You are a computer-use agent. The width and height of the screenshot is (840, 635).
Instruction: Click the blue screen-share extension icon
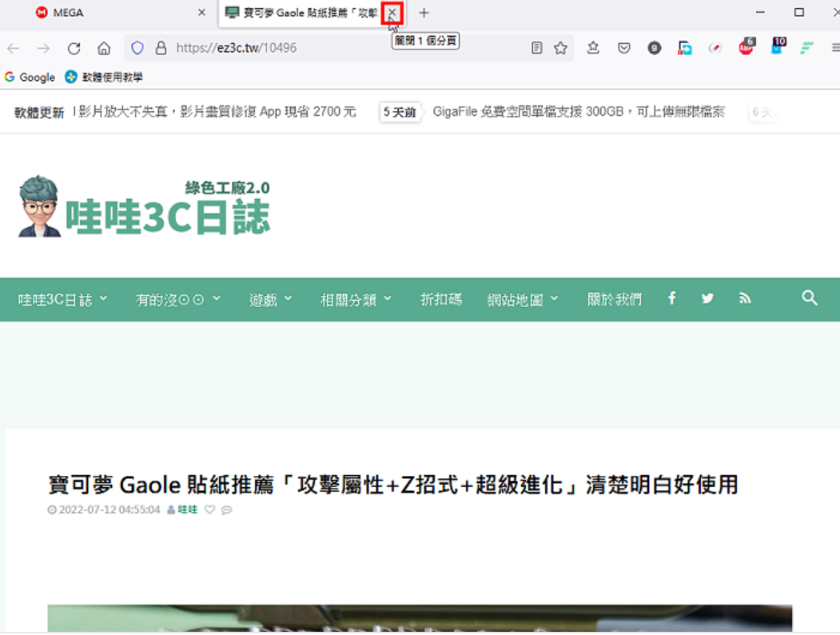pyautogui.click(x=685, y=48)
